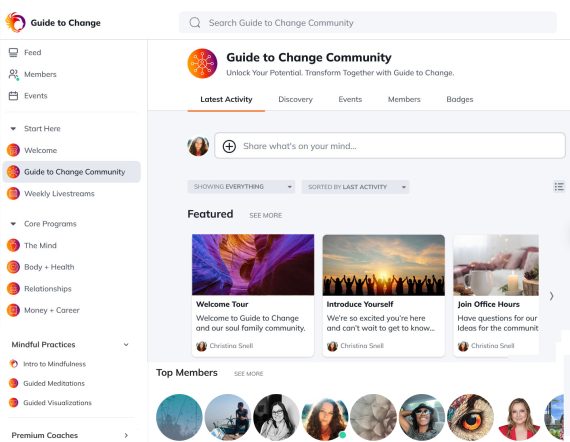Click See More next to Top Members
The height and width of the screenshot is (442, 570).
pyautogui.click(x=249, y=373)
